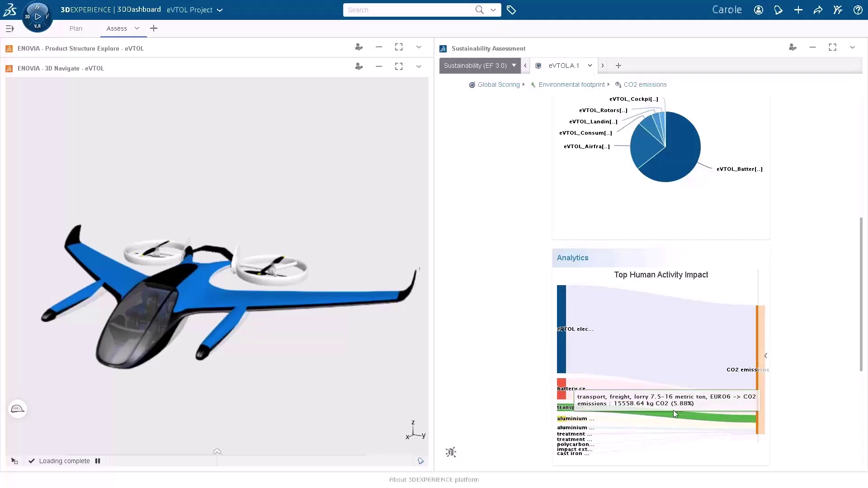Expand the eVTOL Project dashboard dropdown
Image resolution: width=868 pixels, height=488 pixels.
coord(220,10)
